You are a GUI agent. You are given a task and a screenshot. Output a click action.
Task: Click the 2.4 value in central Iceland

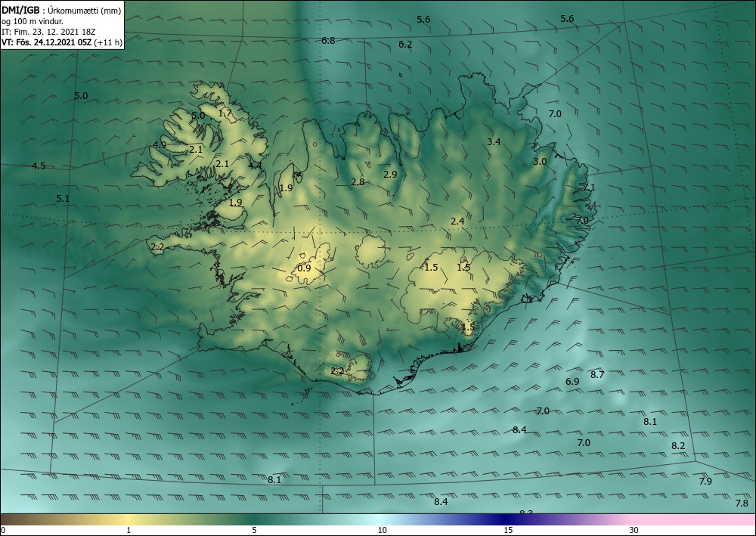[x=457, y=222]
